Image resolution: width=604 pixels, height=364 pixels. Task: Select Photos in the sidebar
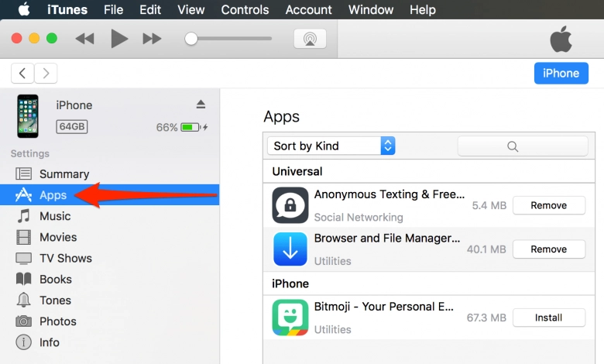point(110,321)
